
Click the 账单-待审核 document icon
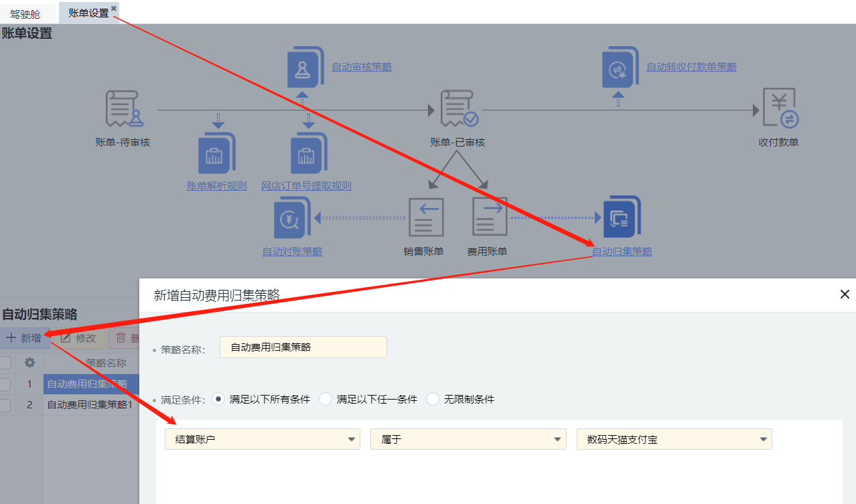point(124,109)
